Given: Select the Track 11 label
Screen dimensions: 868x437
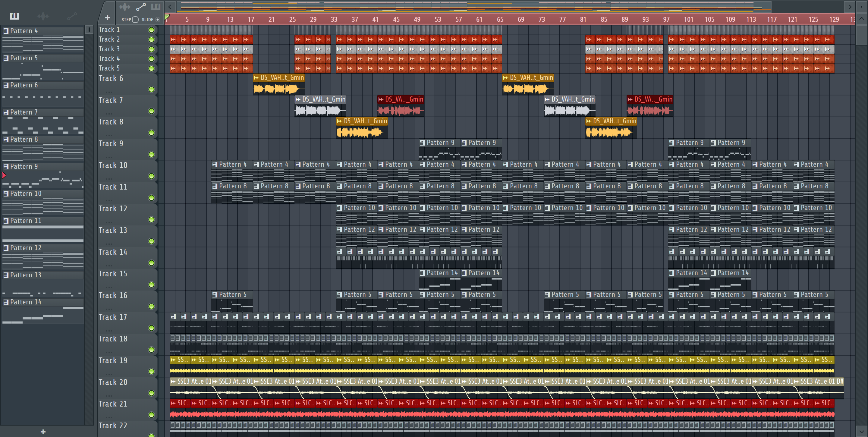Looking at the screenshot, I should tap(113, 187).
